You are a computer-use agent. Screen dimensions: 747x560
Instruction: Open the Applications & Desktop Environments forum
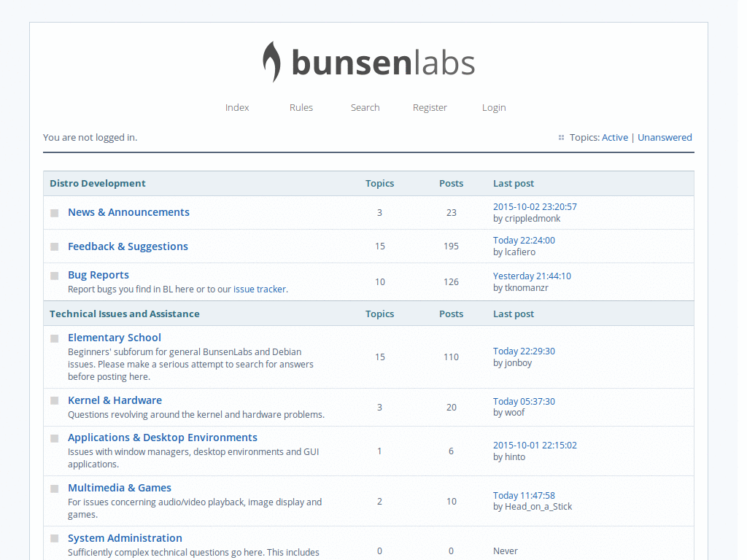[x=162, y=437]
